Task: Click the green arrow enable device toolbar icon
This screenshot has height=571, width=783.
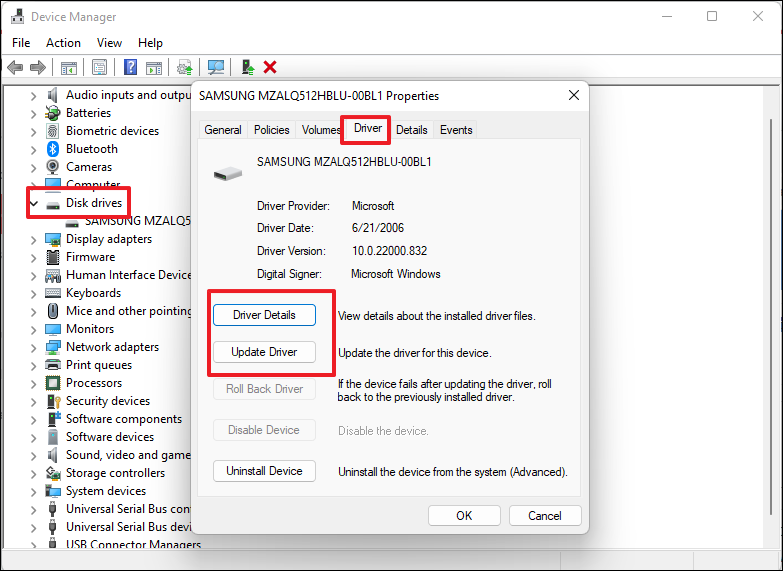Action: click(248, 67)
